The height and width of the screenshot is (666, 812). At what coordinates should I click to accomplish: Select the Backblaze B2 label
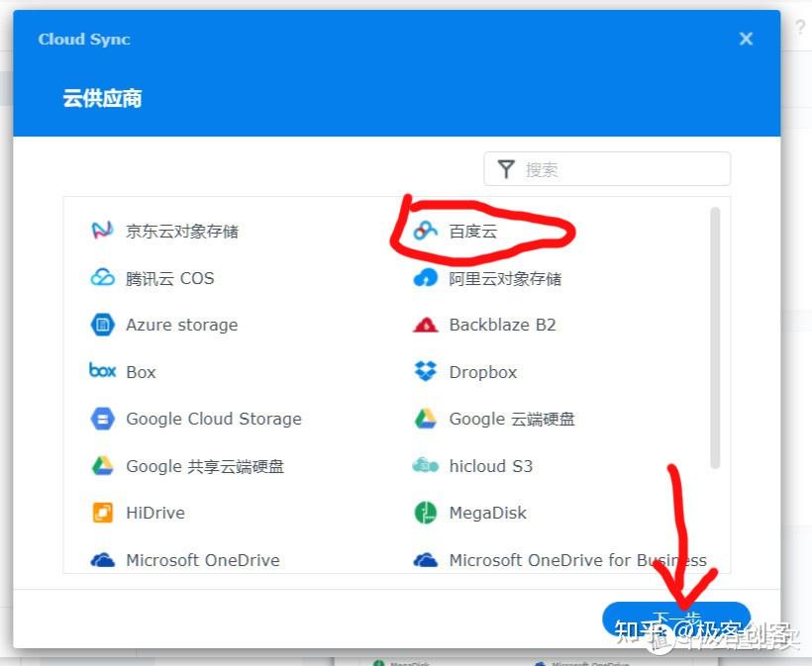(503, 325)
